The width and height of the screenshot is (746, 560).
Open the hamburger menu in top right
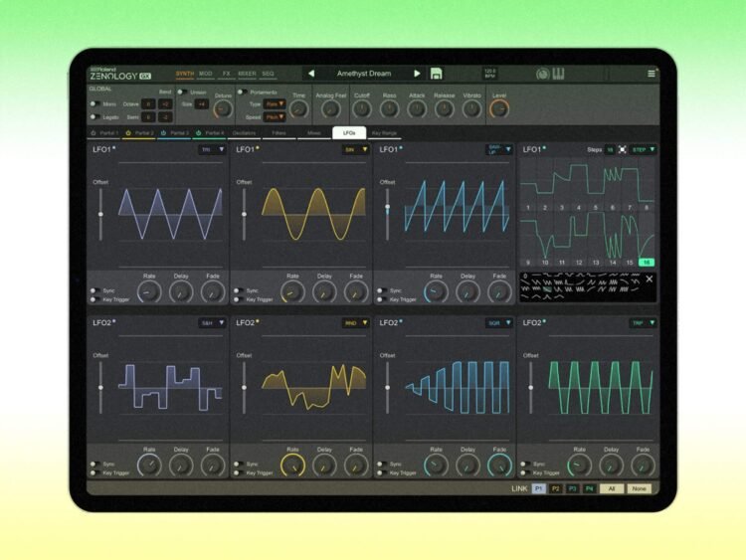[x=652, y=74]
